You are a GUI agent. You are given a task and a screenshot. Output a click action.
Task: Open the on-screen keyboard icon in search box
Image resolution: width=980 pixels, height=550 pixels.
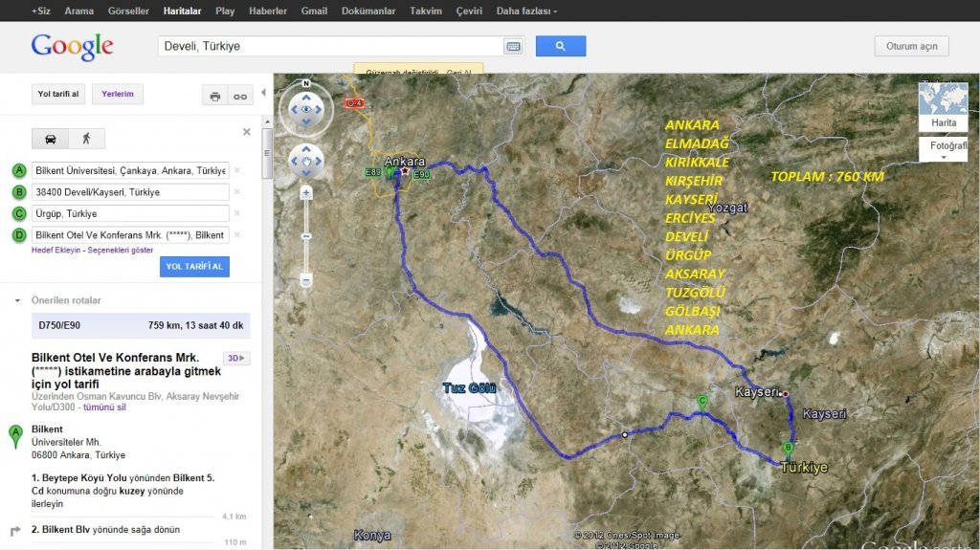(x=513, y=46)
